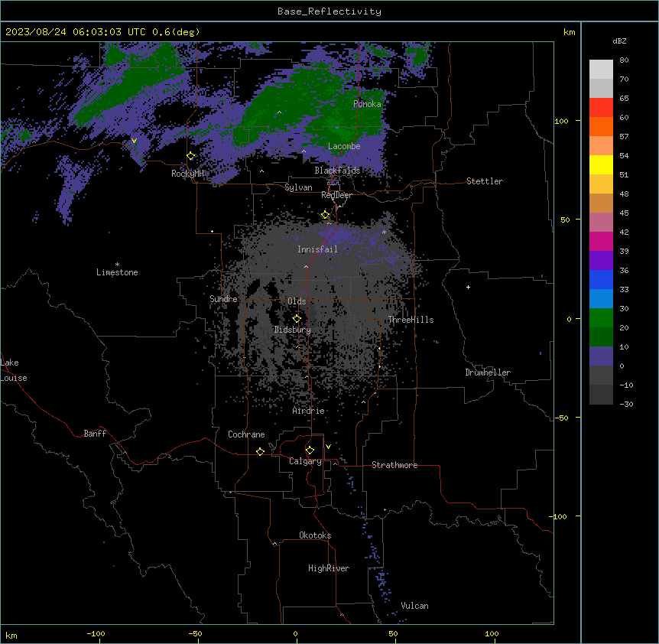Screen dimensions: 659x644
Task: Click the Stettler city label
Action: point(485,181)
